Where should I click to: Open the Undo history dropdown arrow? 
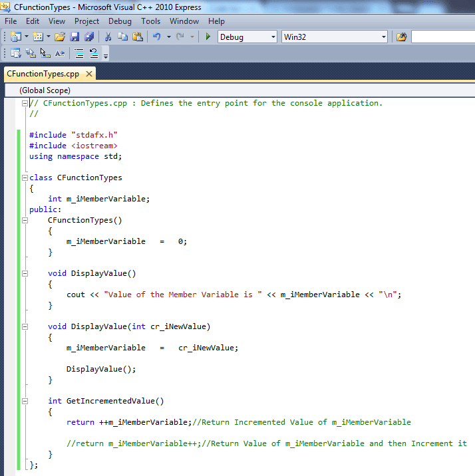pyautogui.click(x=169, y=37)
